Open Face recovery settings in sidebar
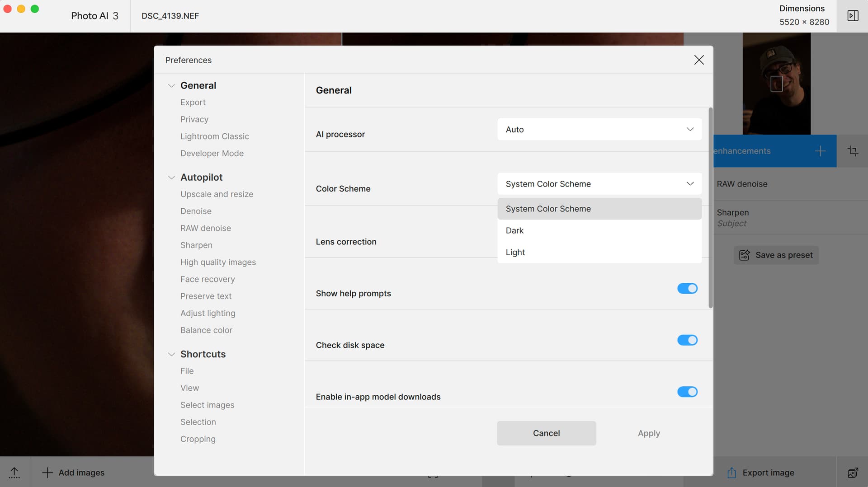 [208, 279]
